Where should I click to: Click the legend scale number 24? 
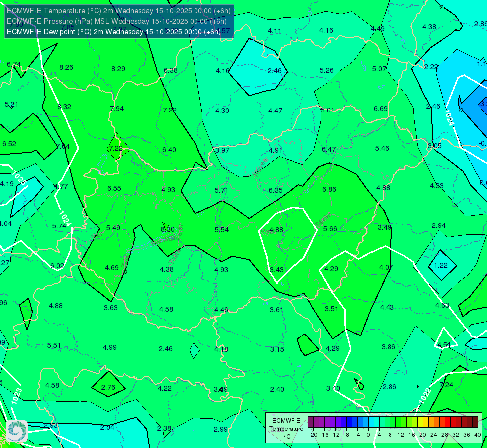point(434,435)
